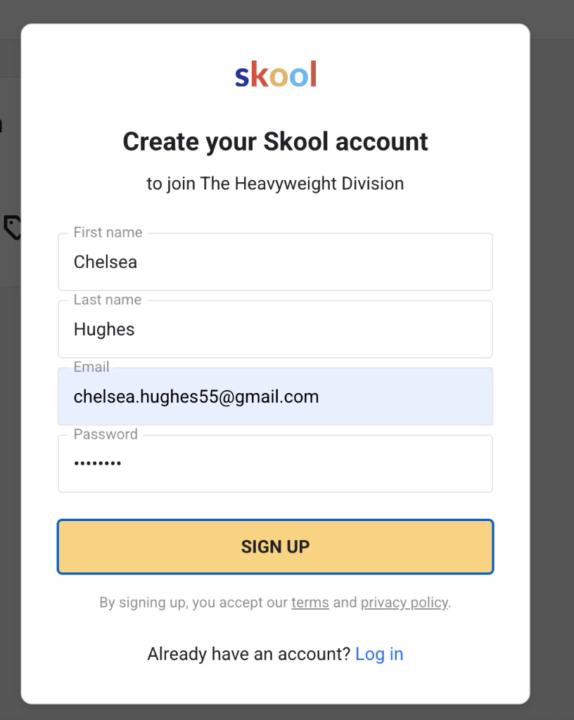574x720 pixels.
Task: Open the privacy policy link
Action: 404,602
